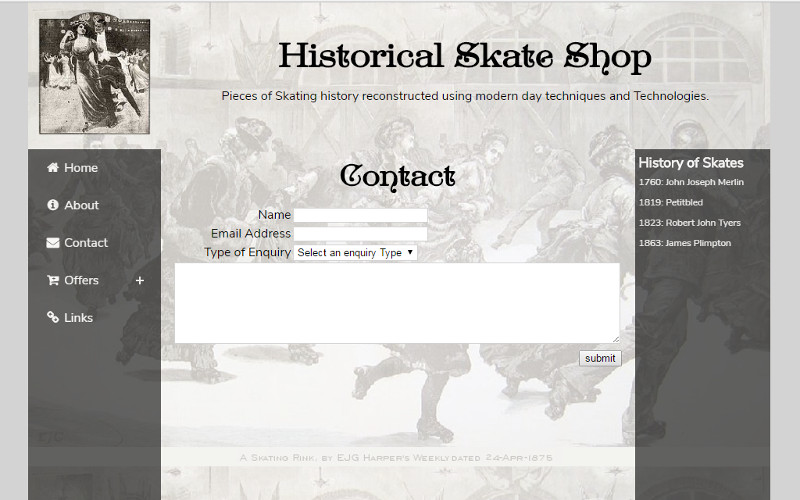The width and height of the screenshot is (800, 500).
Task: Navigate to the Links page
Action: pos(78,318)
